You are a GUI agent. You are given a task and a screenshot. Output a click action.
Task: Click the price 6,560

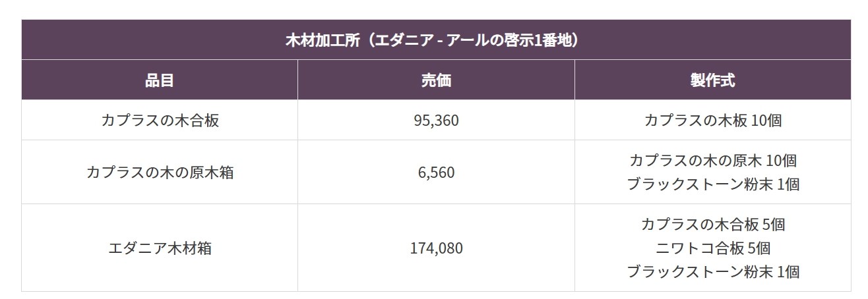click(x=436, y=173)
